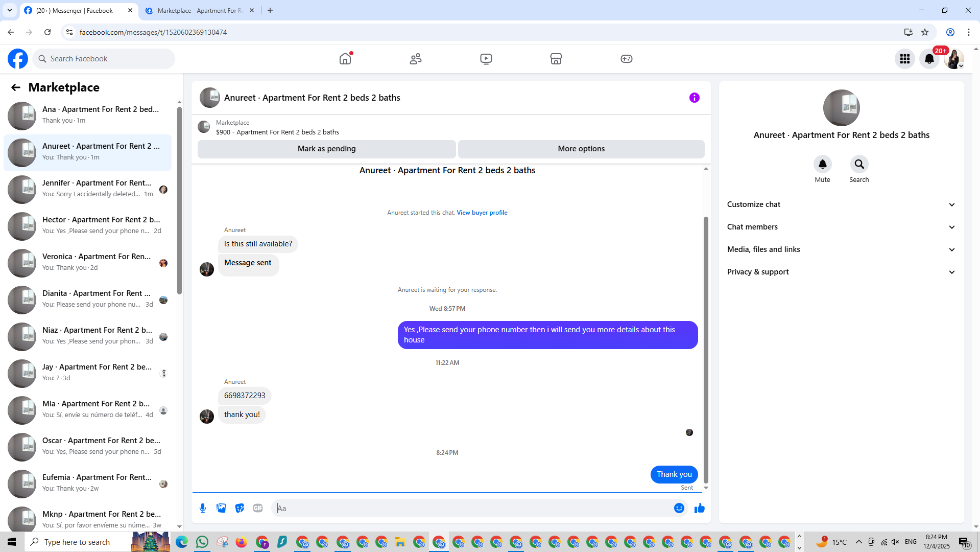Open the View buyer profile link

point(482,213)
